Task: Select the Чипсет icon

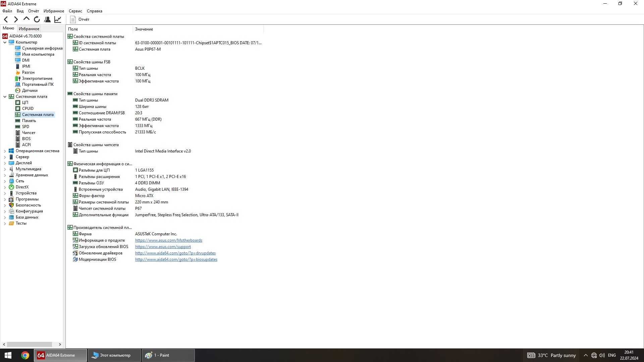Action: point(18,133)
